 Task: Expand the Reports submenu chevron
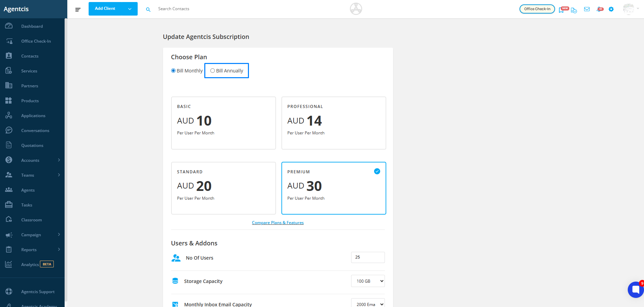(59, 249)
